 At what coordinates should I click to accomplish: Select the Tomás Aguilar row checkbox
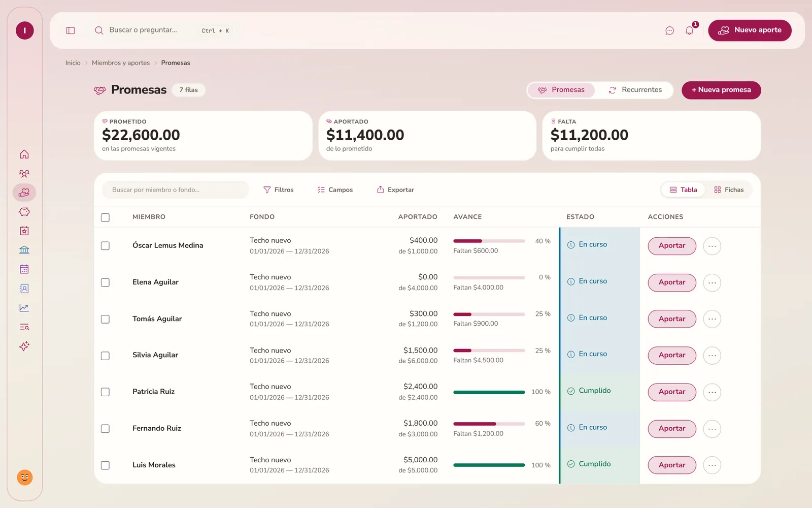105,319
